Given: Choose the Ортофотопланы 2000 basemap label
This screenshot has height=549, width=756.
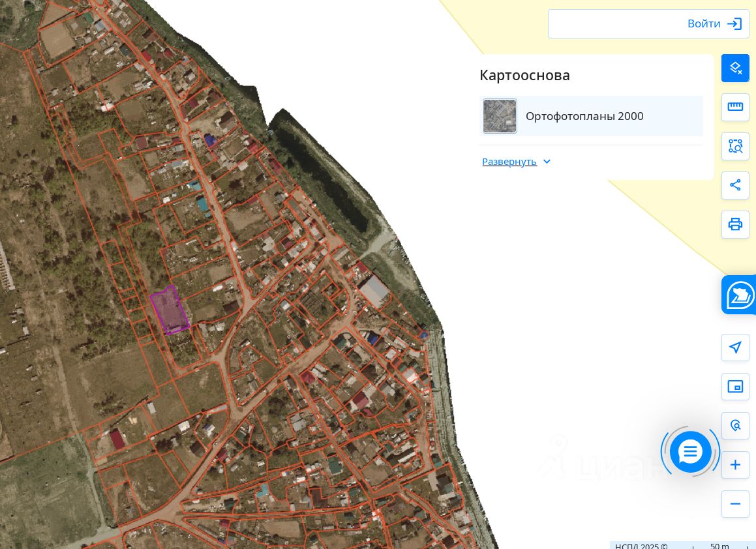Looking at the screenshot, I should coord(584,116).
